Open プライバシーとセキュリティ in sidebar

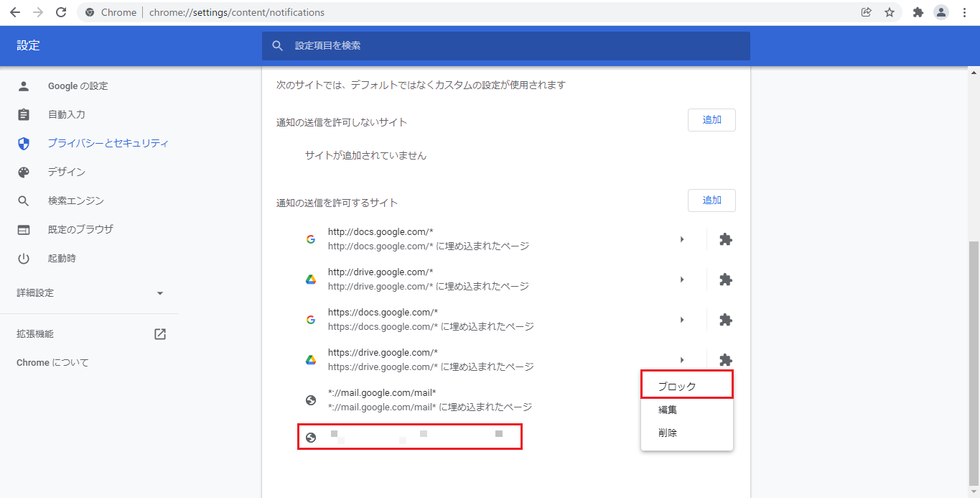(x=108, y=143)
